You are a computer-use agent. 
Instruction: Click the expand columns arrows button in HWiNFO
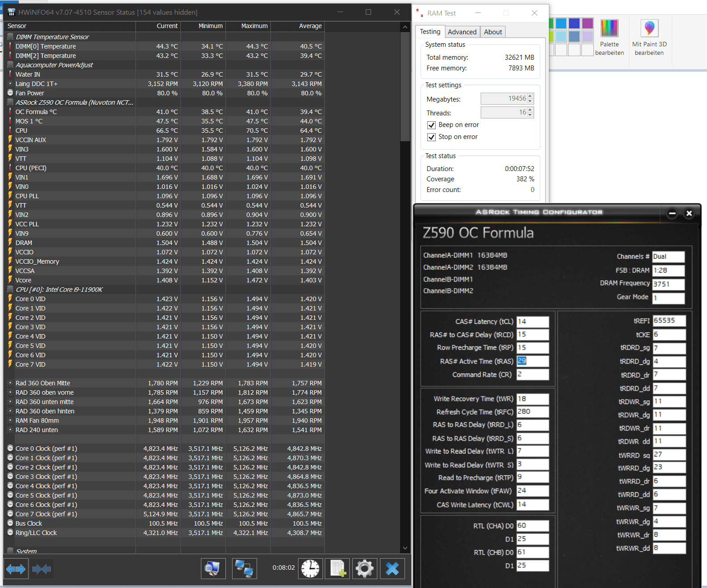(x=16, y=569)
